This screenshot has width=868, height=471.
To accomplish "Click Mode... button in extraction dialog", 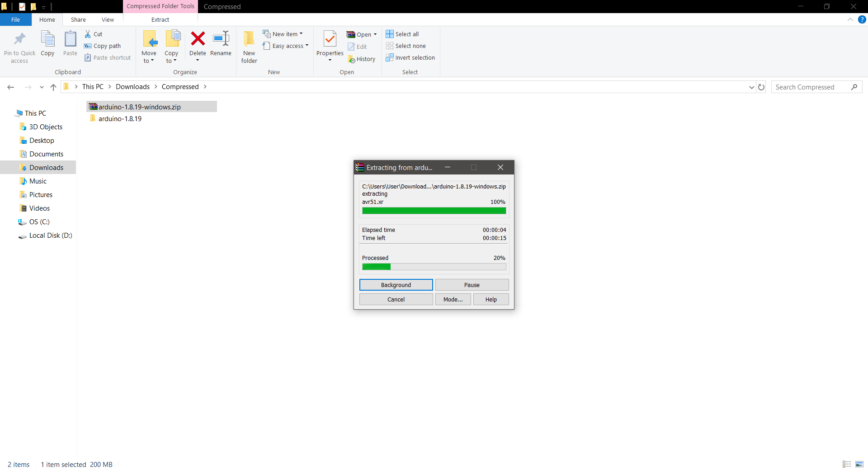I will point(453,299).
